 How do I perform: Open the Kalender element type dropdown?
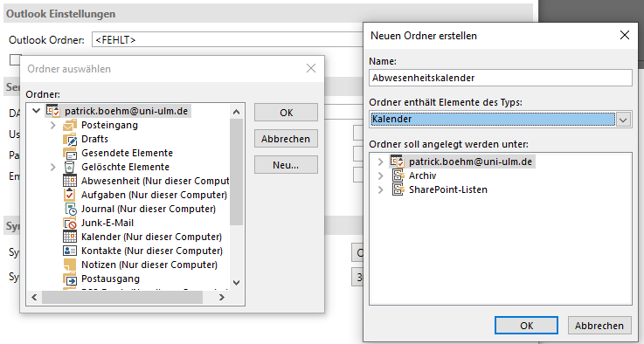coord(623,120)
